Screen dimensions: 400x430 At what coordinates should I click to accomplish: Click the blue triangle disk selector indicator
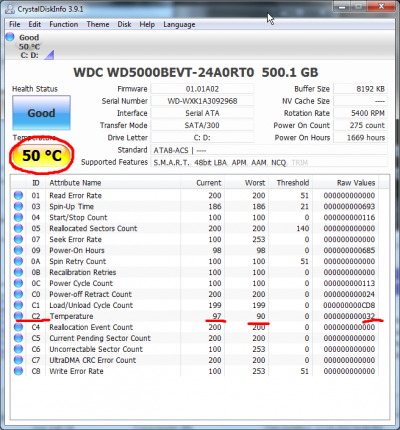coord(49,55)
